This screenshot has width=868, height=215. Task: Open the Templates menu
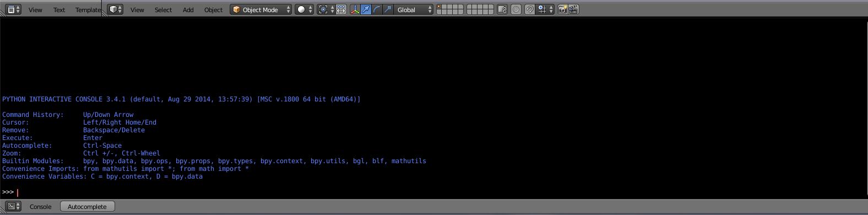point(88,10)
